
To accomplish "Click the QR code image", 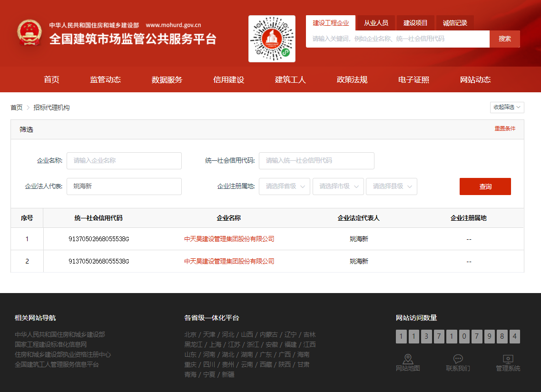I will click(x=272, y=39).
